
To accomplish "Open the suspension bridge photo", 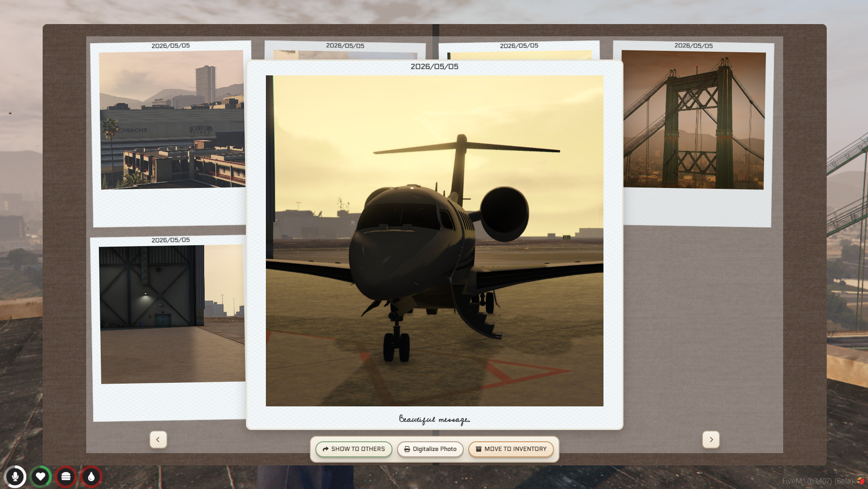I will coord(694,120).
